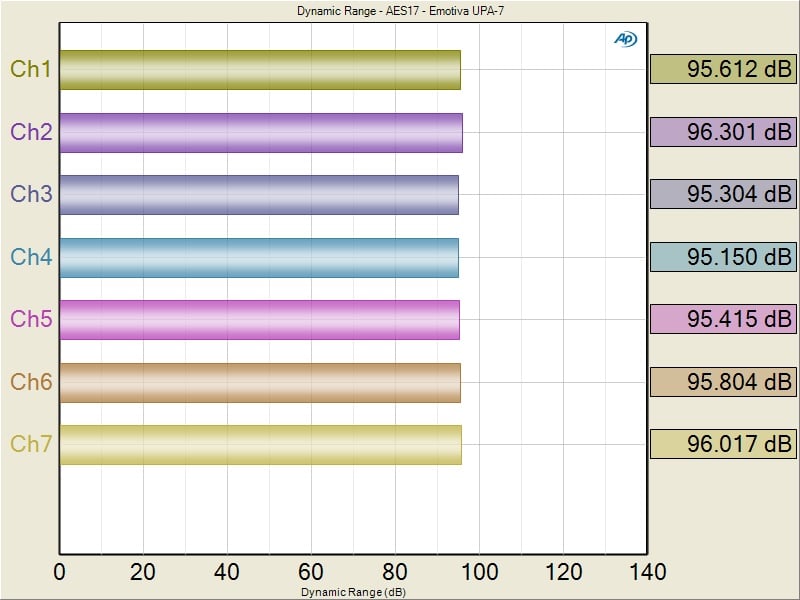Click the Ch1 channel label

click(31, 70)
